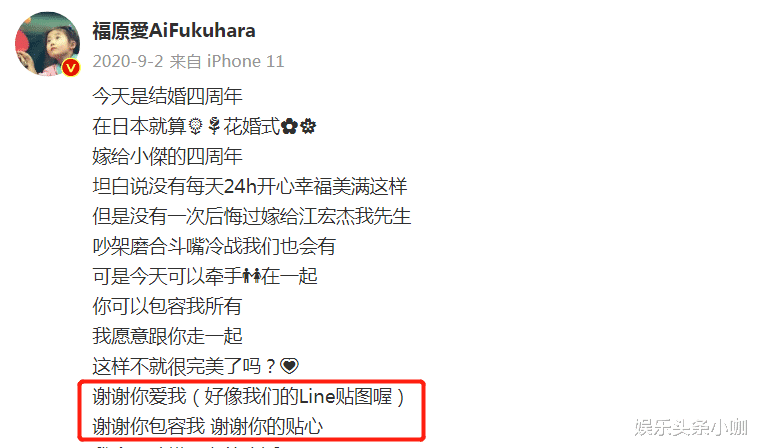Image resolution: width=757 pixels, height=448 pixels.
Task: Click the line 嫁给小傑的四周年
Action: 167,156
